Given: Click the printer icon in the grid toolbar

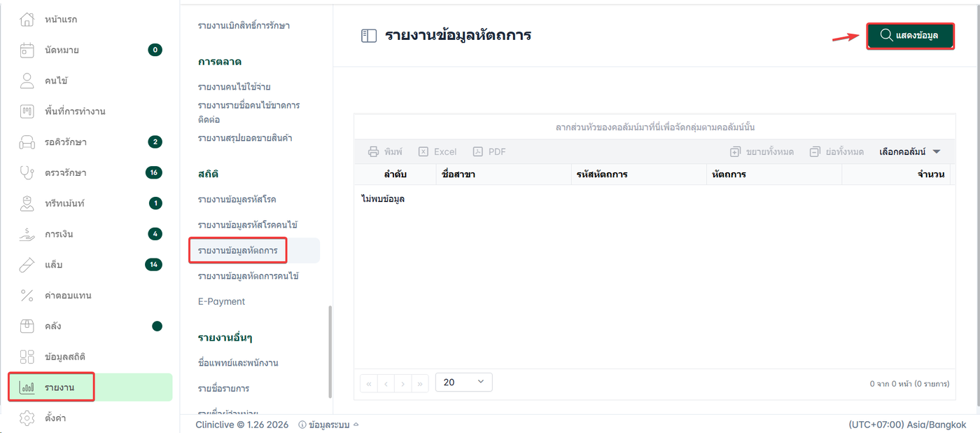Looking at the screenshot, I should 374,151.
